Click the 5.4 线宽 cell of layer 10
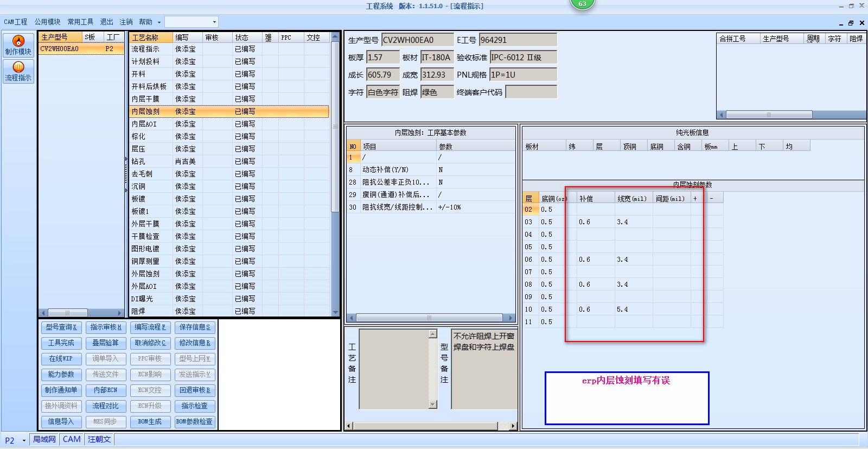This screenshot has height=449, width=868. coord(633,309)
